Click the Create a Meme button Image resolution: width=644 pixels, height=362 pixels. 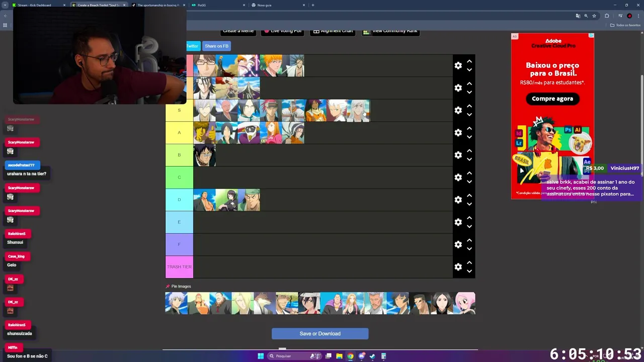[238, 31]
